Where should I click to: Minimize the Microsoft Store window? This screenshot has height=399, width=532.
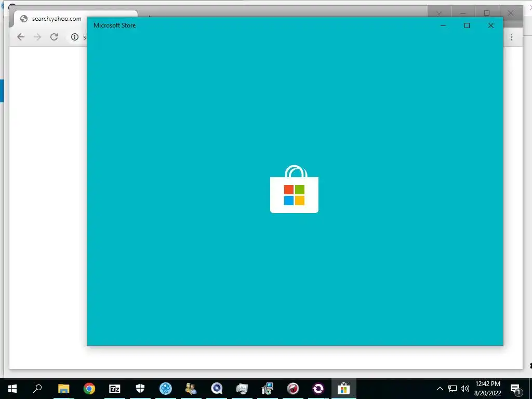pos(443,25)
